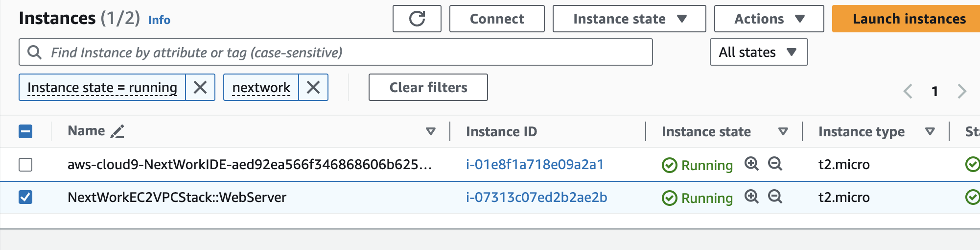The image size is (980, 250).
Task: Zoom-out filter icon for the WebServer instance state
Action: click(x=775, y=197)
